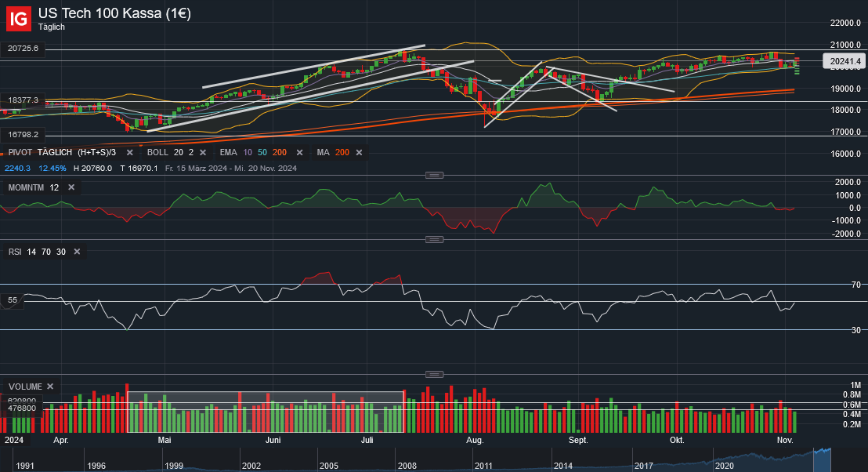The height and width of the screenshot is (472, 868).
Task: Click the Nov. date axis label
Action: 785,440
